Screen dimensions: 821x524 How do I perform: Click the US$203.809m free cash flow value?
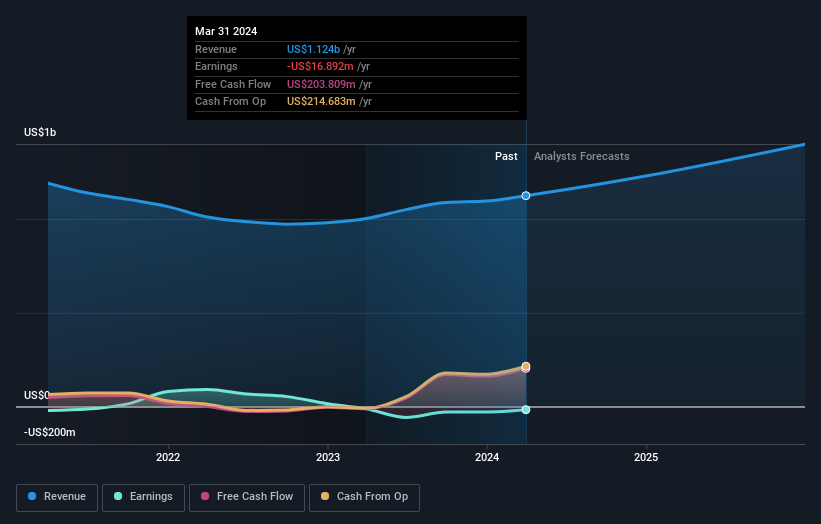[321, 84]
